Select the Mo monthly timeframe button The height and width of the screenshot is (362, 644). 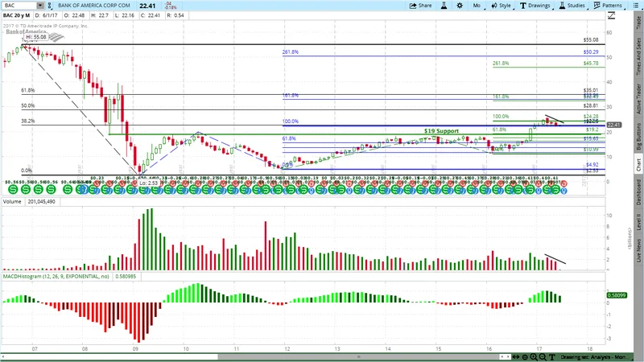coord(477,5)
